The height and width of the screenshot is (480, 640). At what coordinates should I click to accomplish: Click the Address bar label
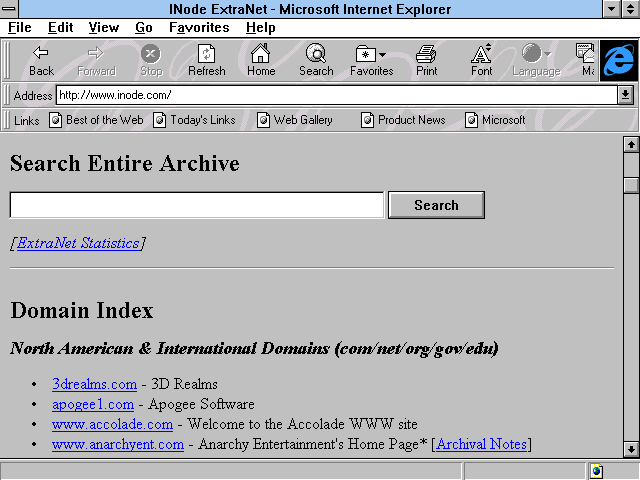tap(33, 96)
